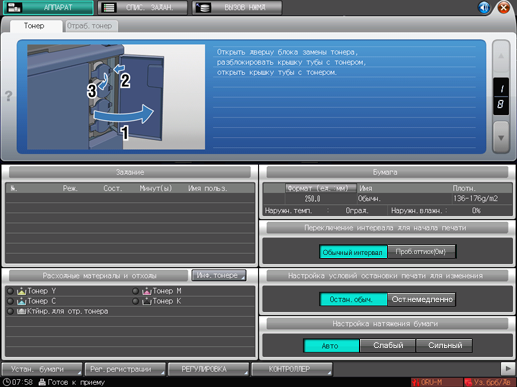The height and width of the screenshot is (387, 517).
Task: Click the question mark help icon
Action: [x=8, y=96]
